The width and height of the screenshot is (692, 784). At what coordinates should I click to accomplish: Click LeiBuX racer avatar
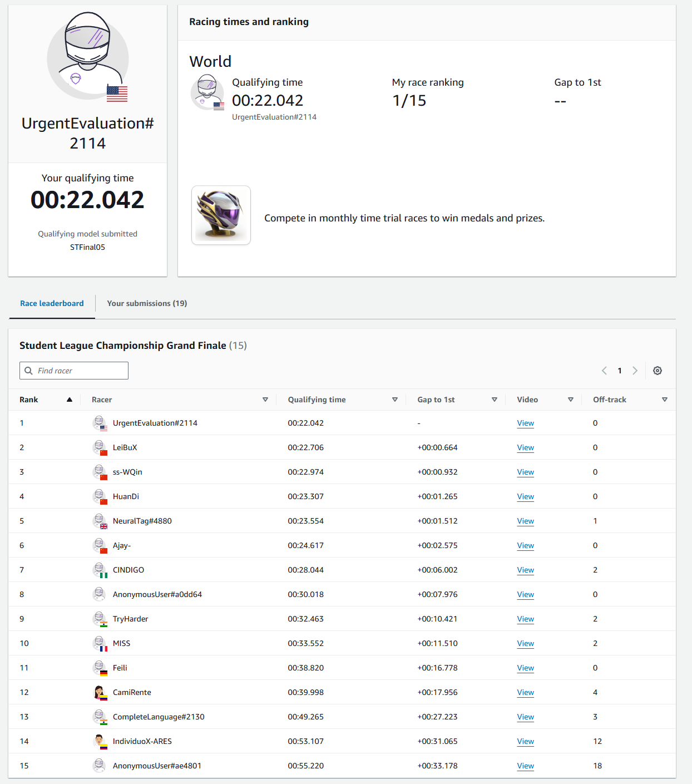coord(100,447)
